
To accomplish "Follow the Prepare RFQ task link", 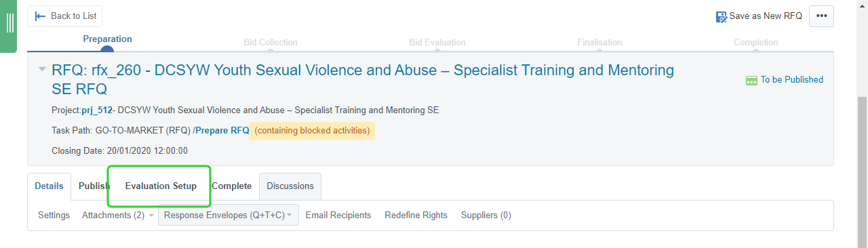I will 222,131.
